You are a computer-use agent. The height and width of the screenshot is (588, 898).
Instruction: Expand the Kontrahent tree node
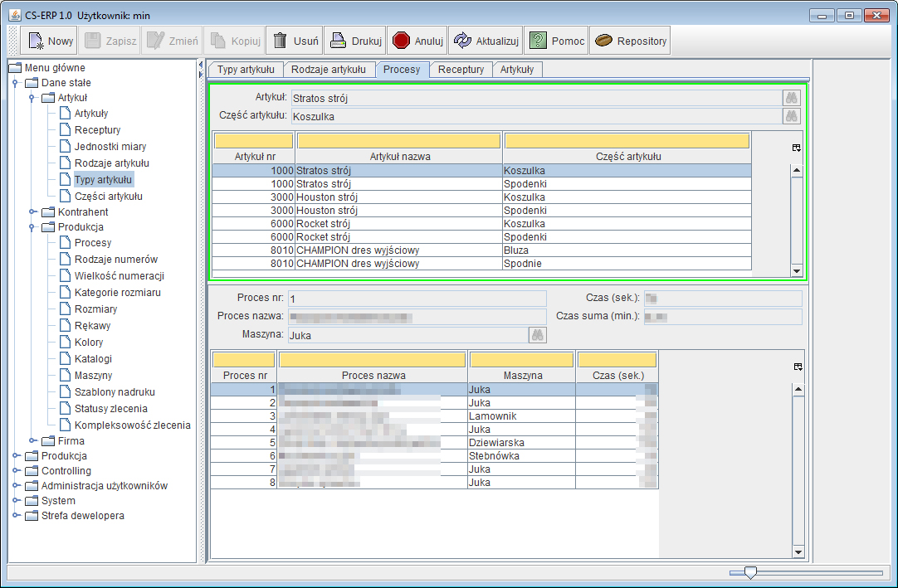click(x=32, y=211)
